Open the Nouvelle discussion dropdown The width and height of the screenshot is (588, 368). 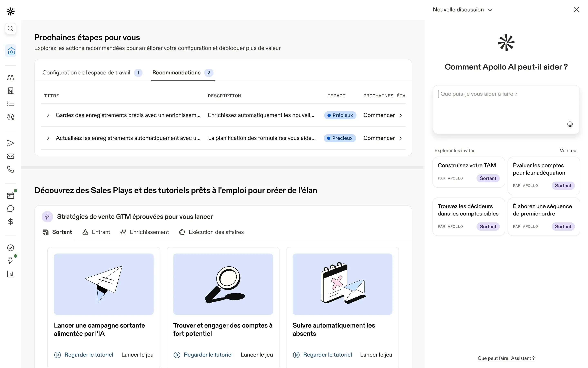click(462, 10)
